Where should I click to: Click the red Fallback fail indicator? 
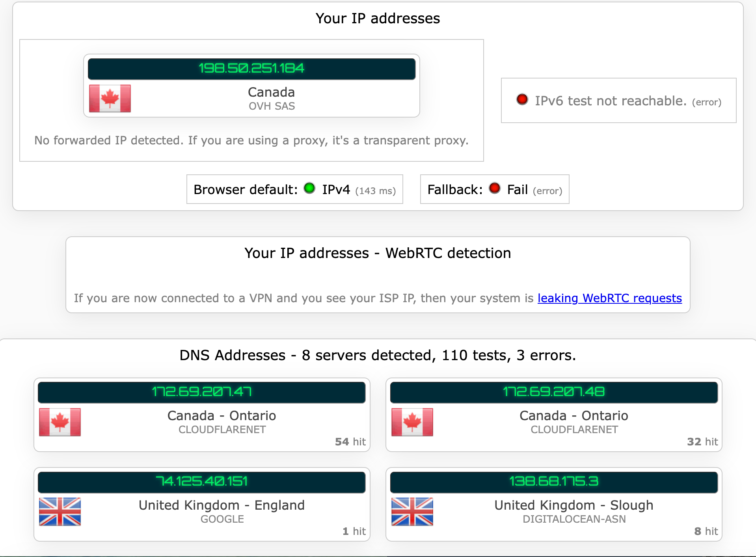[495, 189]
